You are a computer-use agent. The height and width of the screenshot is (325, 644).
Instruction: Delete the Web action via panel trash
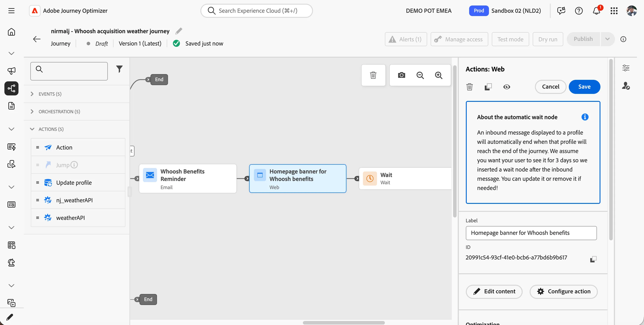[470, 87]
